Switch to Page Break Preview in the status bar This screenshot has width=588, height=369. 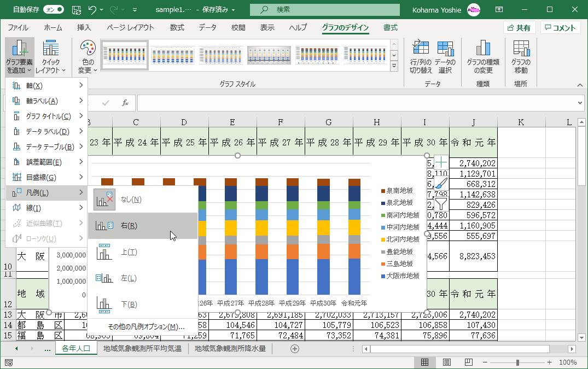point(468,362)
